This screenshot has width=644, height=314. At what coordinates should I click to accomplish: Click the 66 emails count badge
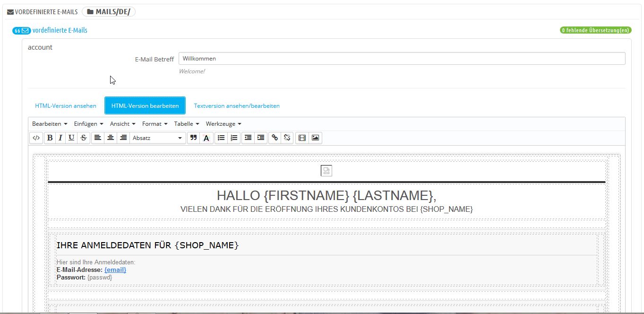pyautogui.click(x=22, y=30)
